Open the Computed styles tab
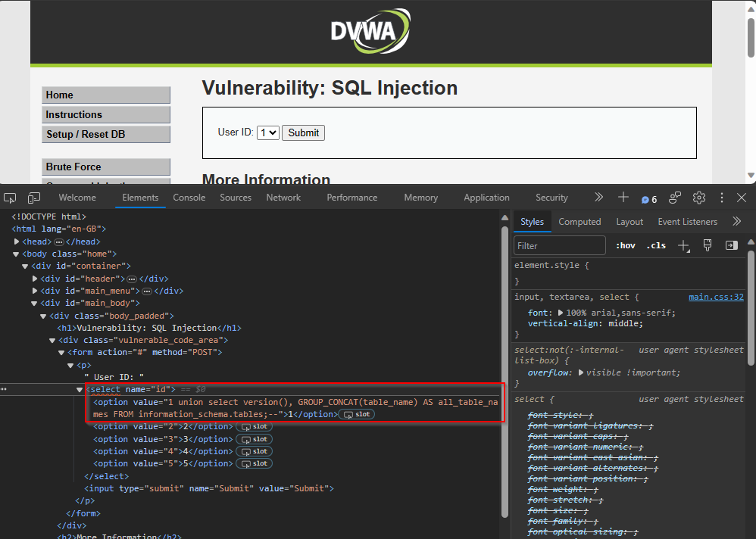756x539 pixels. click(579, 222)
